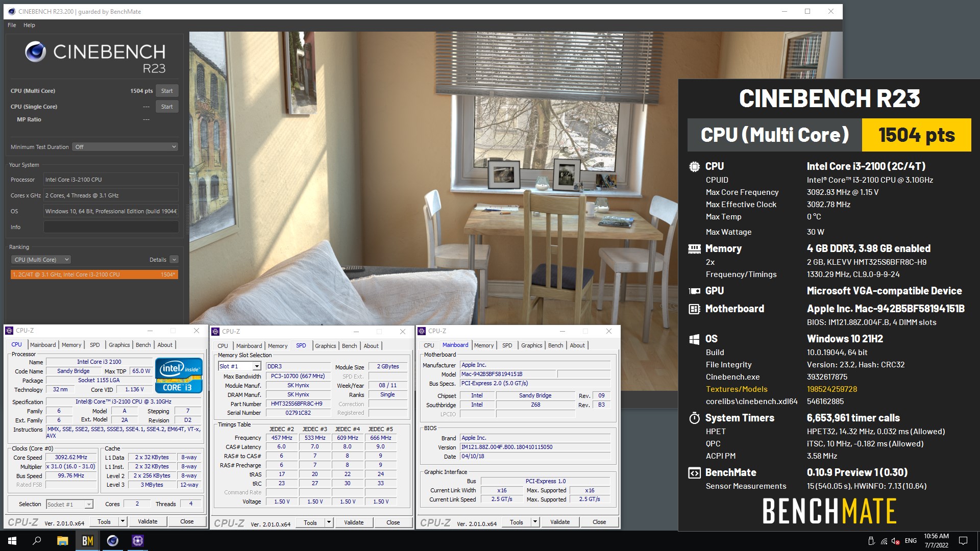Open CPU (Multi Core) ranking dropdown
Image resolution: width=980 pixels, height=551 pixels.
click(x=41, y=260)
